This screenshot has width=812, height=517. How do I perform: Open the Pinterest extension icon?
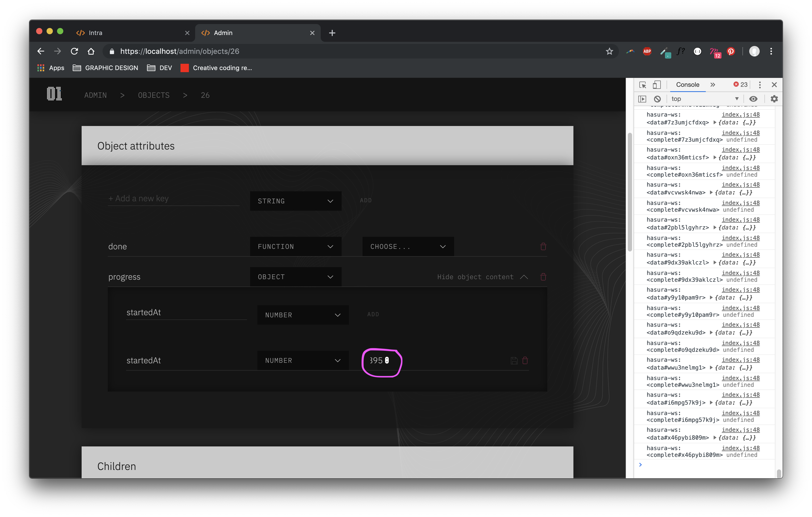[731, 51]
